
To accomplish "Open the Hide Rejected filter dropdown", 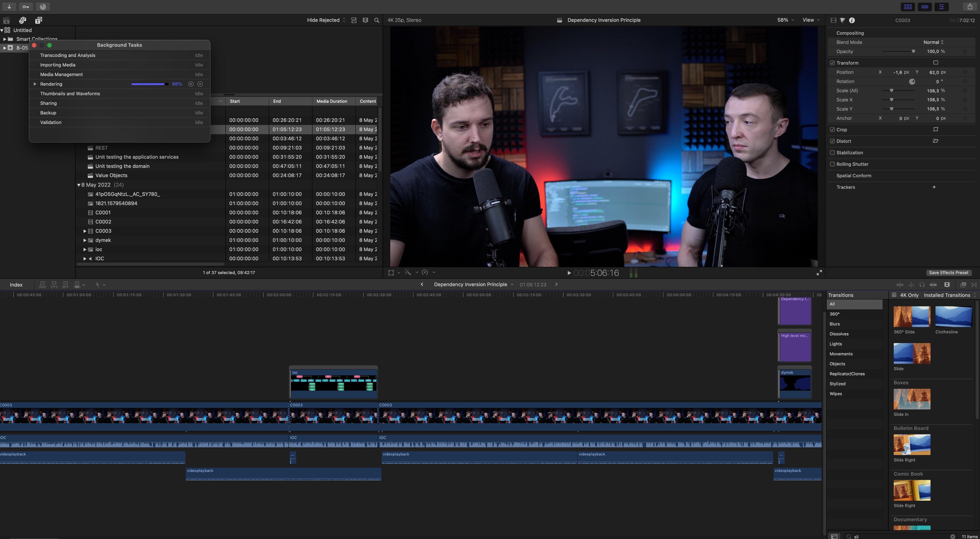I will [326, 20].
